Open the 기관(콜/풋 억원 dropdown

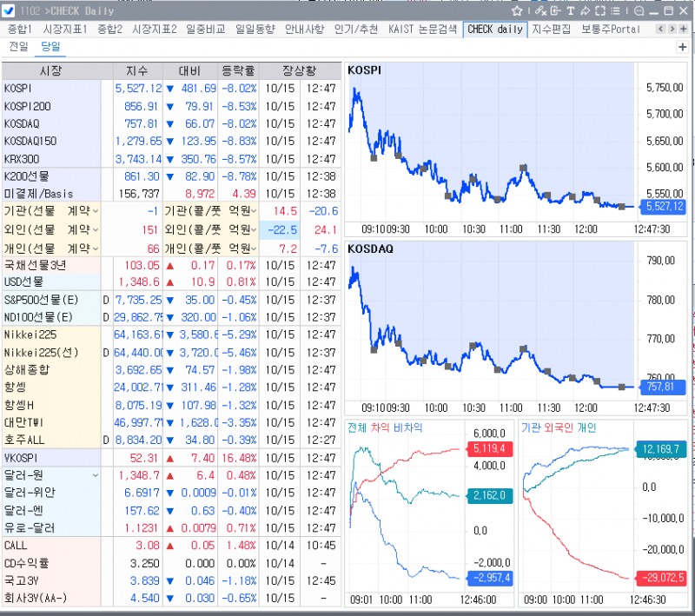(254, 211)
